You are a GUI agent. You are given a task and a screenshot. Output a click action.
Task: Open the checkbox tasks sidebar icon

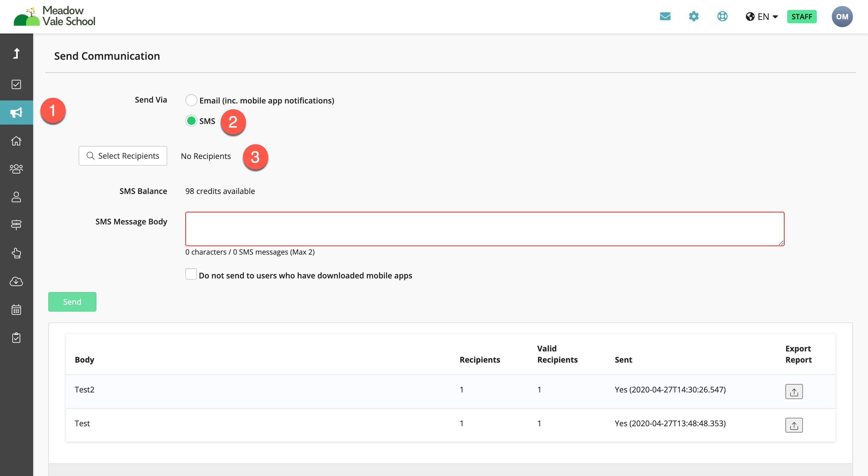(16, 84)
